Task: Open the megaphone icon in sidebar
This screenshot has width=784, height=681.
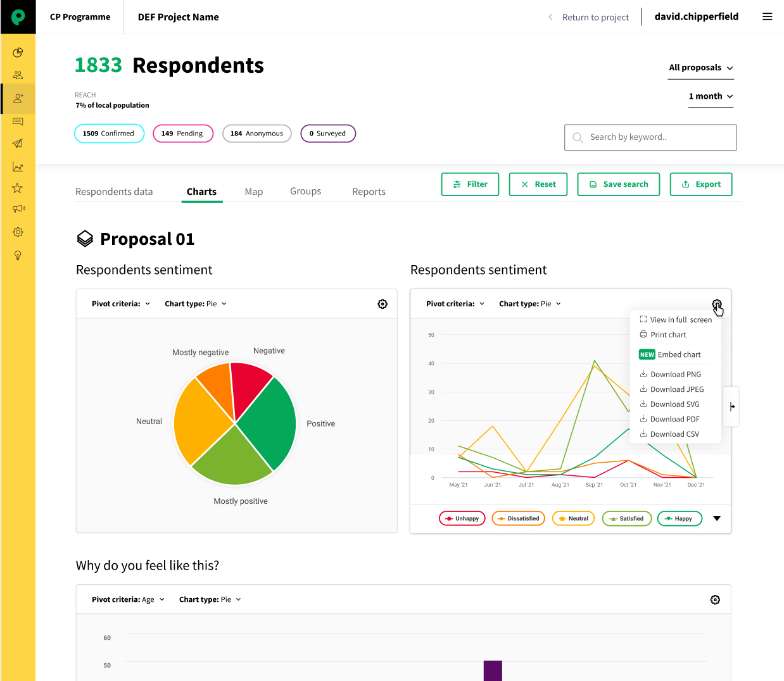Action: pyautogui.click(x=18, y=209)
